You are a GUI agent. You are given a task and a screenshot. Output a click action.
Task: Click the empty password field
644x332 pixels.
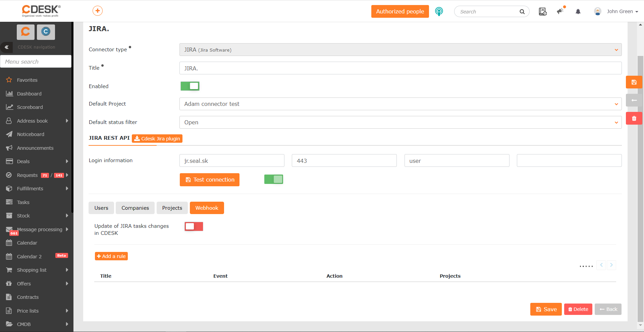(569, 160)
